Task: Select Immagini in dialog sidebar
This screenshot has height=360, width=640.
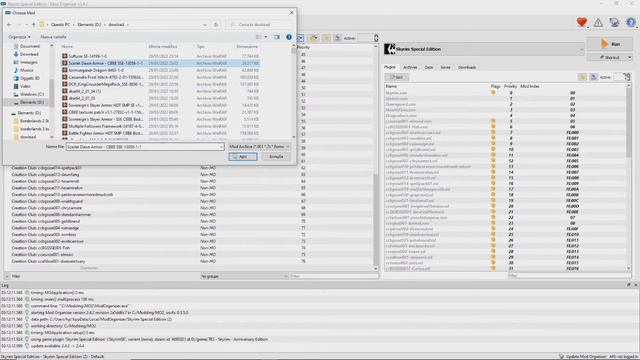Action: (25, 62)
